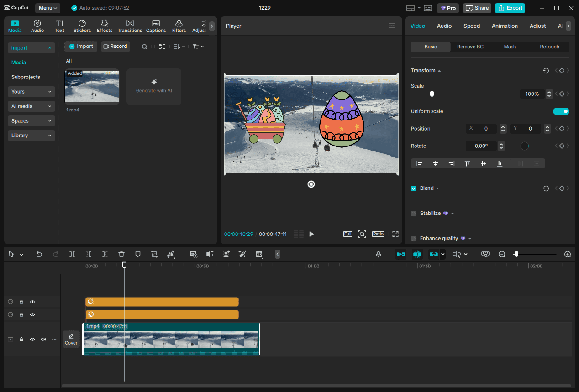Enable the Stabilize checkbox
Image resolution: width=579 pixels, height=392 pixels.
[x=413, y=213]
